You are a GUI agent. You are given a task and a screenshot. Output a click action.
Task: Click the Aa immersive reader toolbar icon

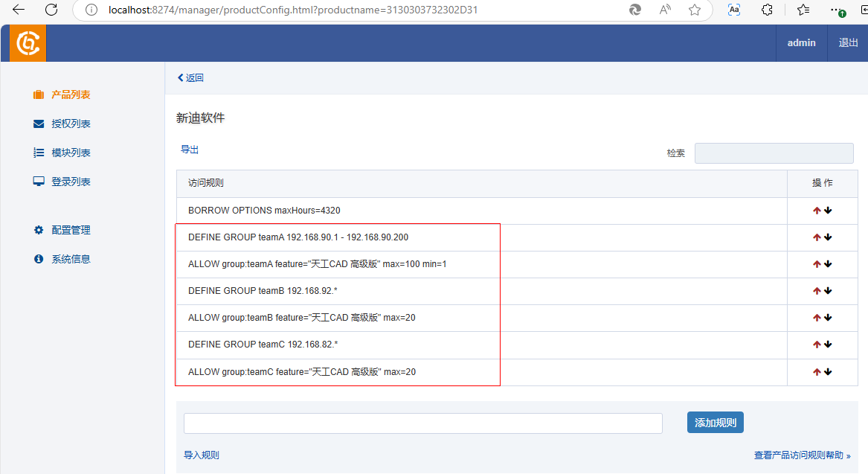[734, 10]
